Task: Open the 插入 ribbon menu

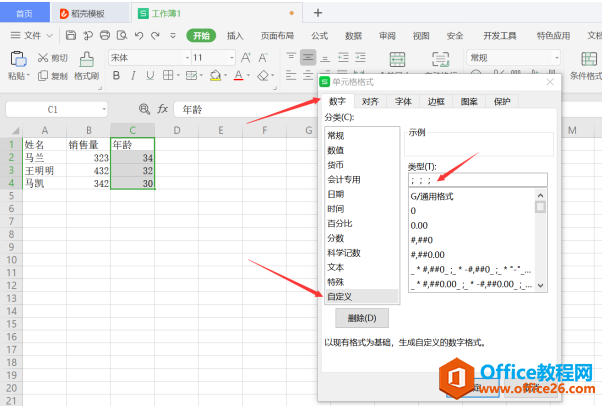Action: click(235, 35)
